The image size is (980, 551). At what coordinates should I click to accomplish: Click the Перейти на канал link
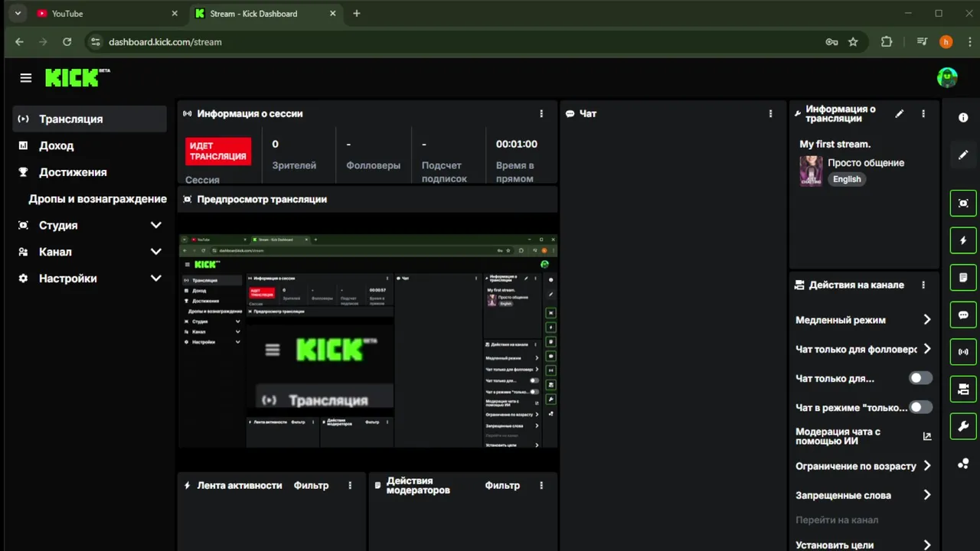click(x=837, y=520)
